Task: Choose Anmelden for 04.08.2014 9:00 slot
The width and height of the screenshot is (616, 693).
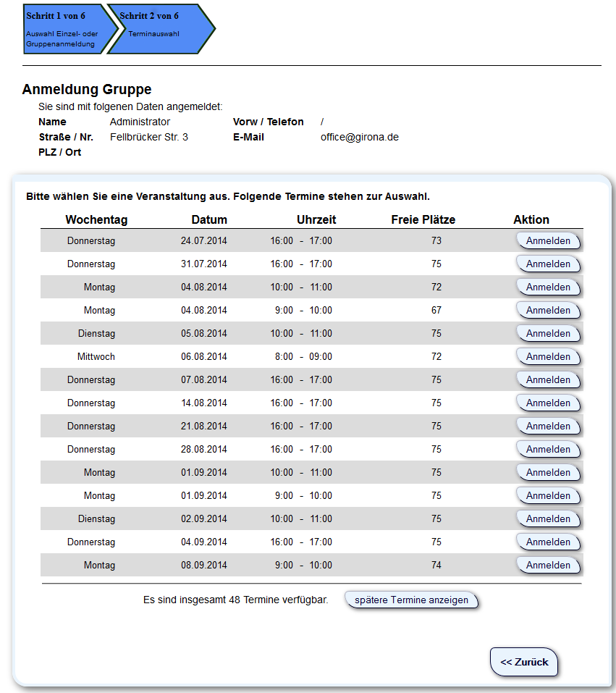Action: coord(548,311)
